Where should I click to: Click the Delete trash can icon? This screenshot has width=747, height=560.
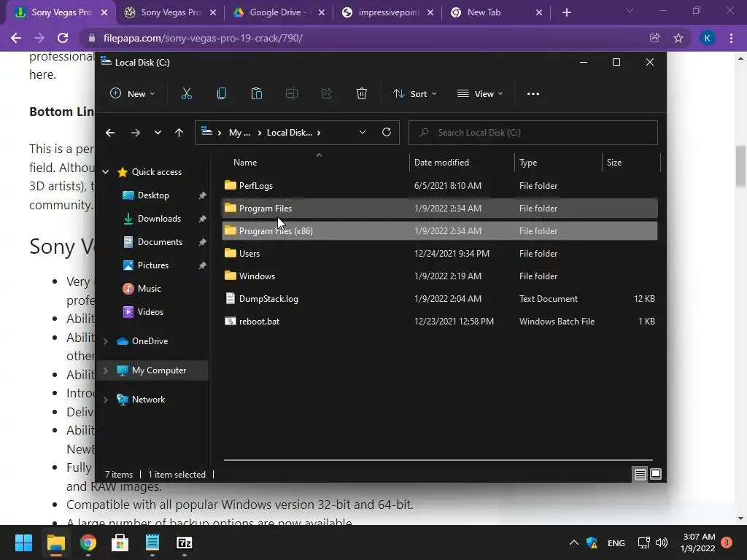[x=362, y=94]
